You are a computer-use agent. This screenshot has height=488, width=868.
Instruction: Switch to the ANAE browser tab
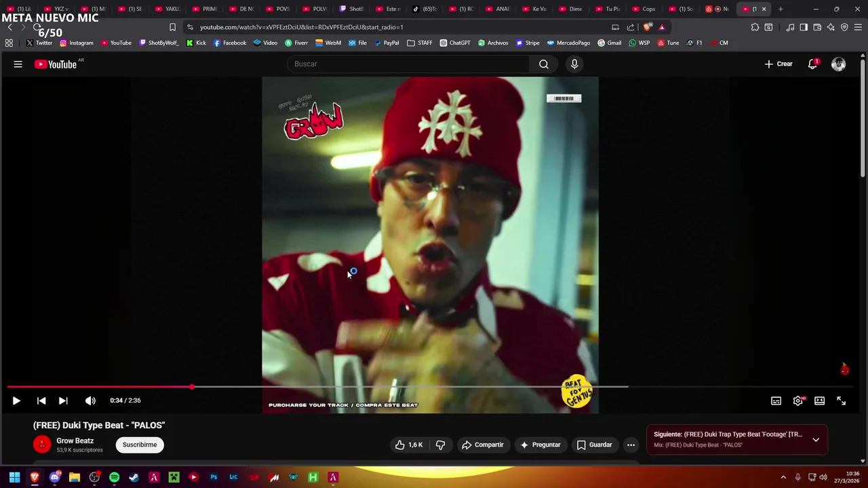496,9
